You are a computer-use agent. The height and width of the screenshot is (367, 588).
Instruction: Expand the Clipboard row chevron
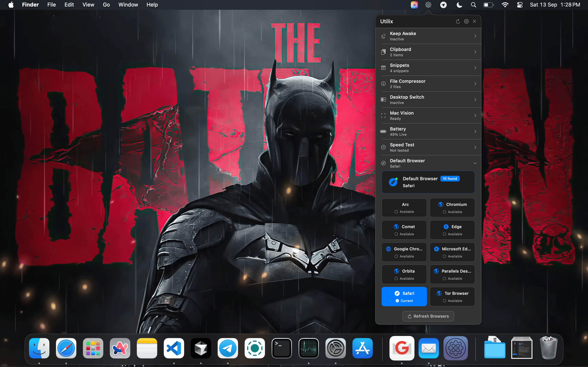coord(475,52)
